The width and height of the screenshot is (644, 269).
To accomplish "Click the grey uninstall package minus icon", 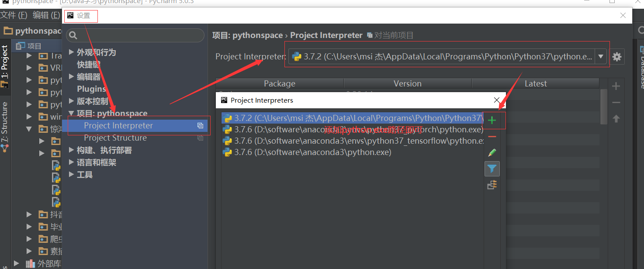I will pos(616,103).
